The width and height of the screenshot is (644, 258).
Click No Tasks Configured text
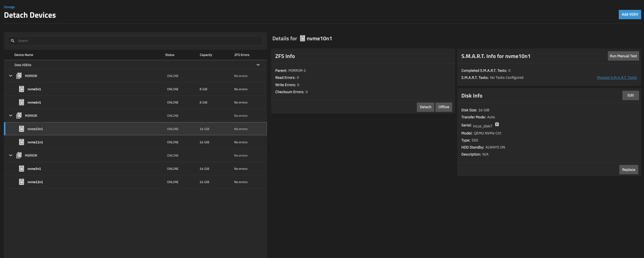(x=507, y=78)
